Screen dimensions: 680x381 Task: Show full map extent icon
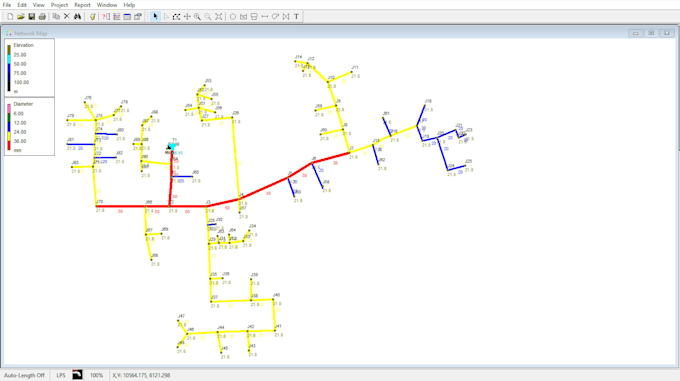tap(219, 16)
